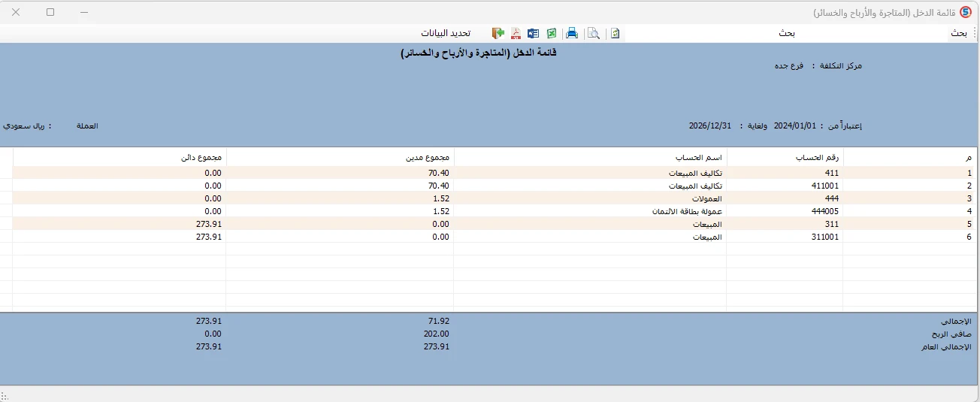The height and width of the screenshot is (402, 980).
Task: Click the مجموع مدين column header
Action: 340,157
